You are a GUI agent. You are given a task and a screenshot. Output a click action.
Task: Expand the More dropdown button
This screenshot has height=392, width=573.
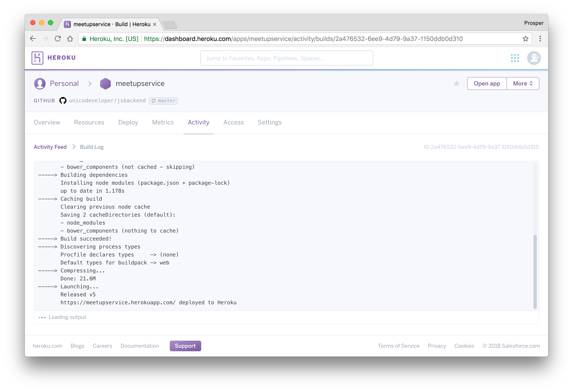pyautogui.click(x=523, y=84)
